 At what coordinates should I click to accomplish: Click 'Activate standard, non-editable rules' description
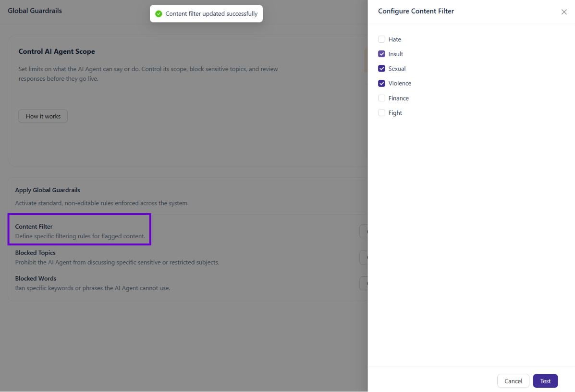101,203
